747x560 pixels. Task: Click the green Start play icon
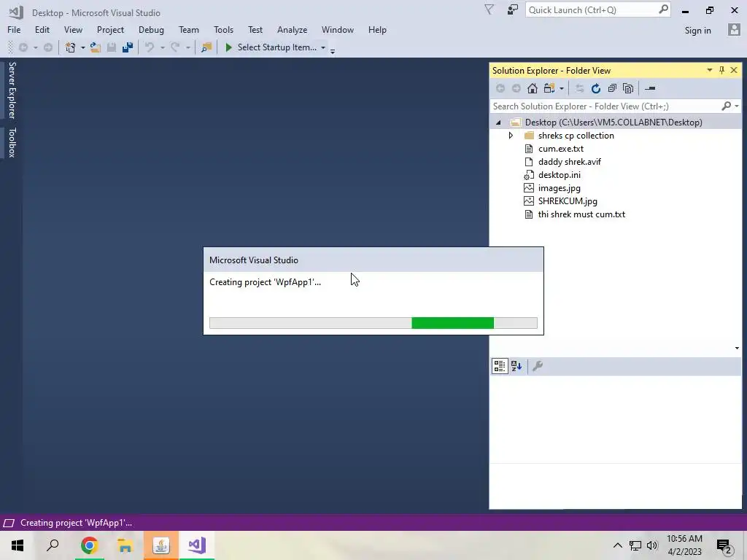pos(228,47)
